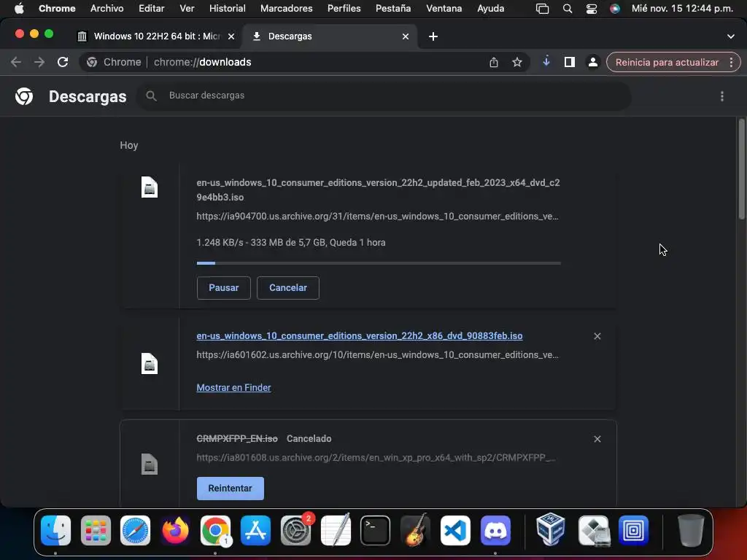This screenshot has height=560, width=747.
Task: Open Spotlight search in menu bar
Action: tap(568, 9)
